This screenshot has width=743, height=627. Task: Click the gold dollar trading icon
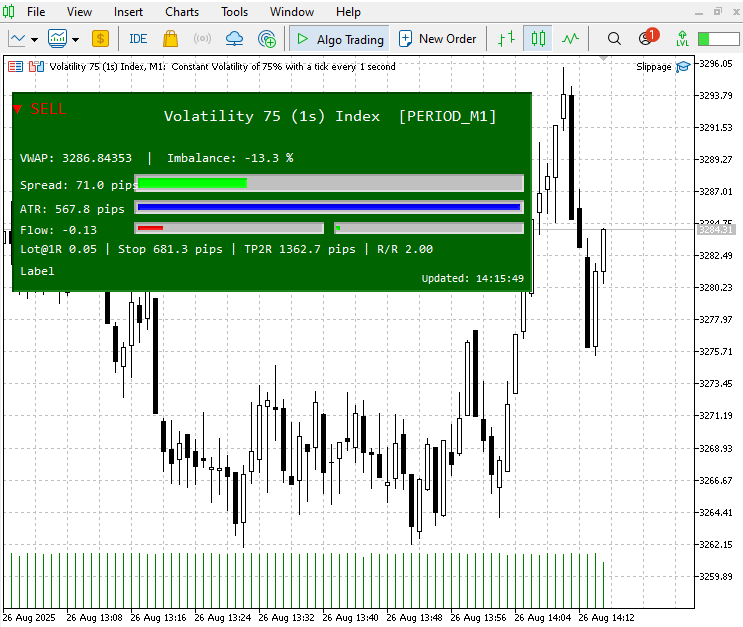(x=100, y=39)
